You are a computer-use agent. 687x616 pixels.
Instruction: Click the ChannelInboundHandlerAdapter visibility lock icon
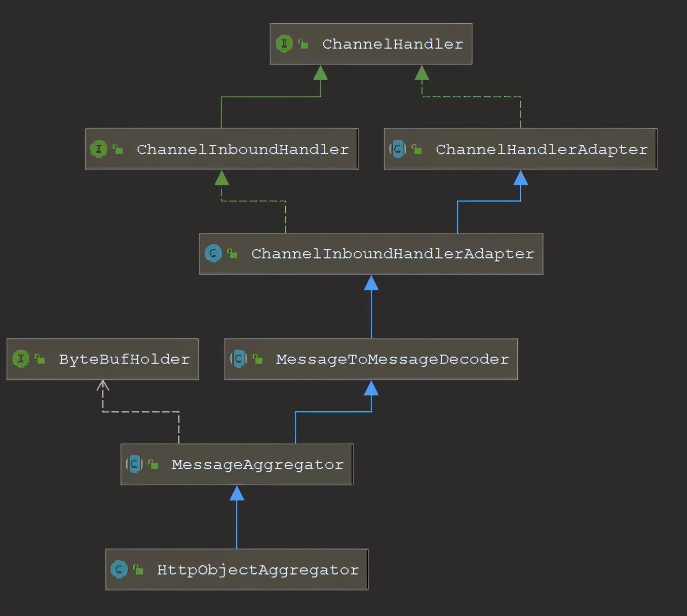232,253
